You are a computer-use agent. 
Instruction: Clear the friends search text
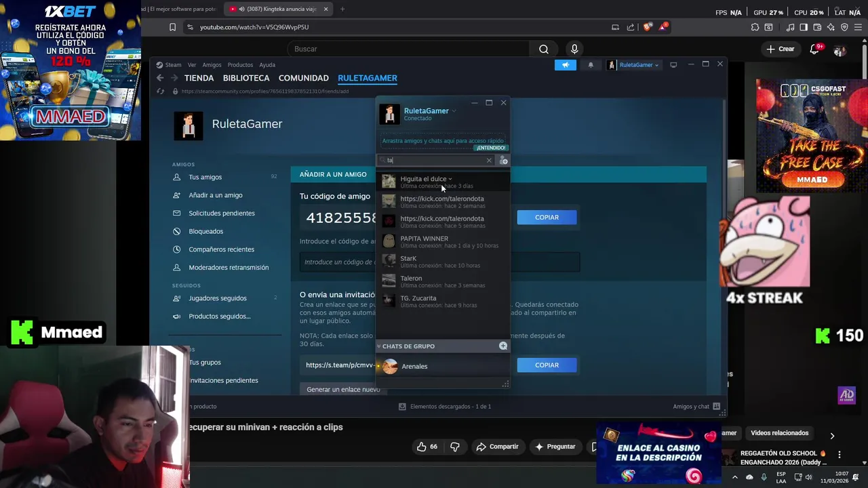489,161
